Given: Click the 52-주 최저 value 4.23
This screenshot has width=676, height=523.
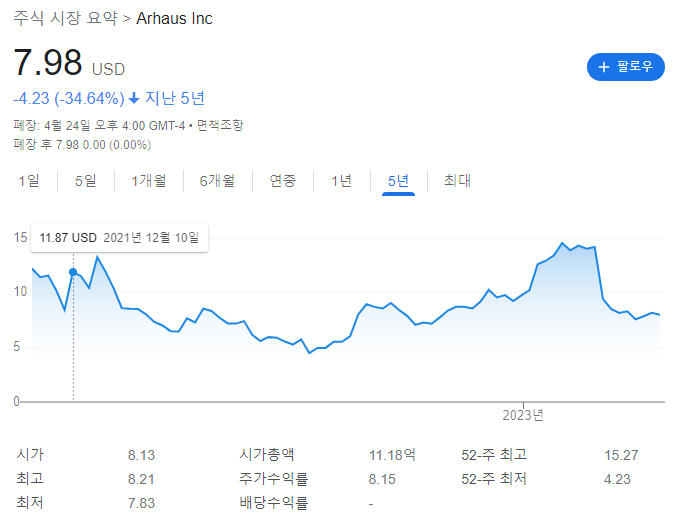Looking at the screenshot, I should [x=617, y=479].
